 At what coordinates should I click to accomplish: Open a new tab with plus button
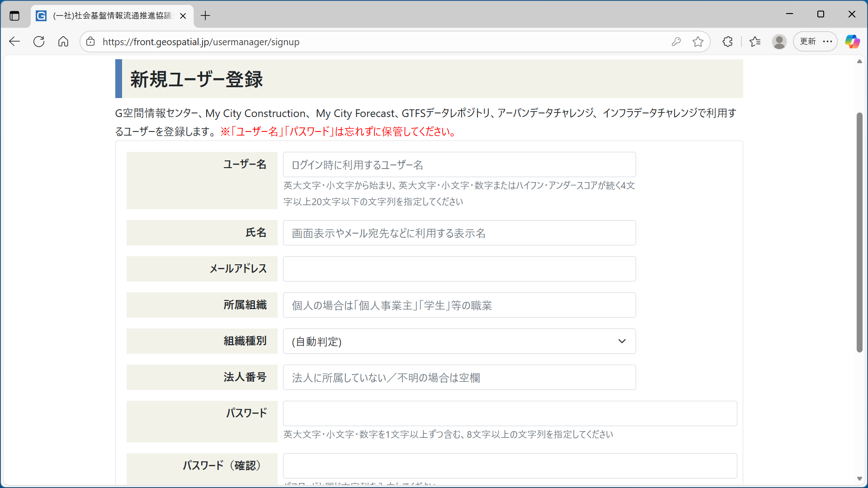pos(205,16)
